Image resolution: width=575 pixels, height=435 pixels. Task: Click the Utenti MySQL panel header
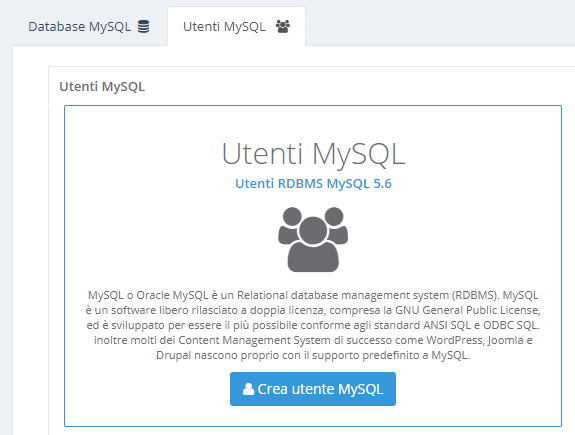point(102,87)
